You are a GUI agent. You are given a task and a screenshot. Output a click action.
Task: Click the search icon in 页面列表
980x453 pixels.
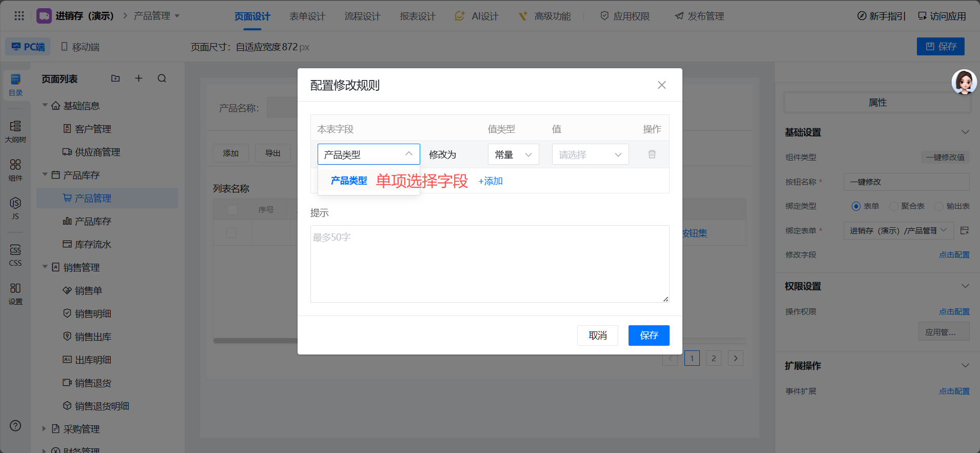pyautogui.click(x=162, y=78)
